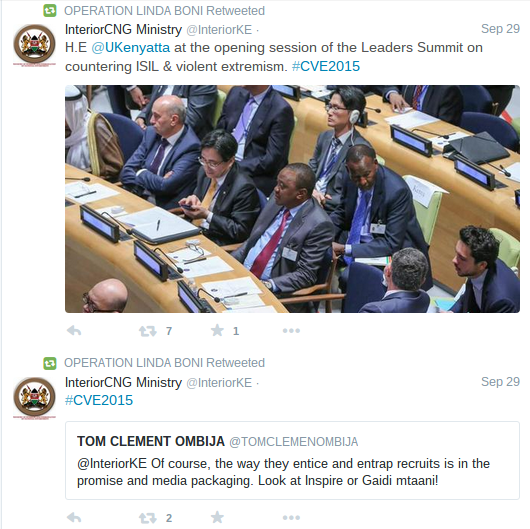Open the first tweet's Sep 29 timestamp
530x529 pixels.
click(500, 29)
